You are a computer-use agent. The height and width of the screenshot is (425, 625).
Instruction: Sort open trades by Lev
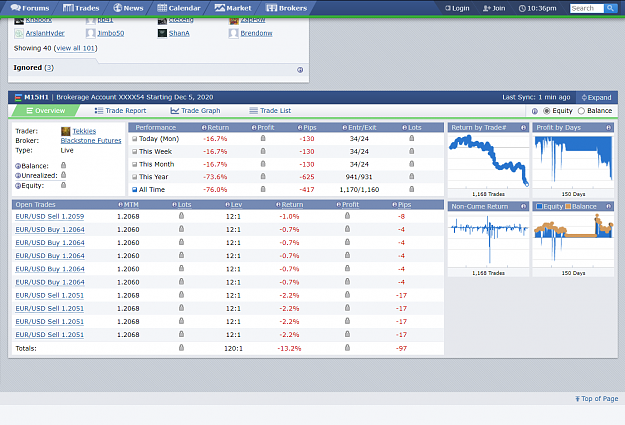(236, 205)
